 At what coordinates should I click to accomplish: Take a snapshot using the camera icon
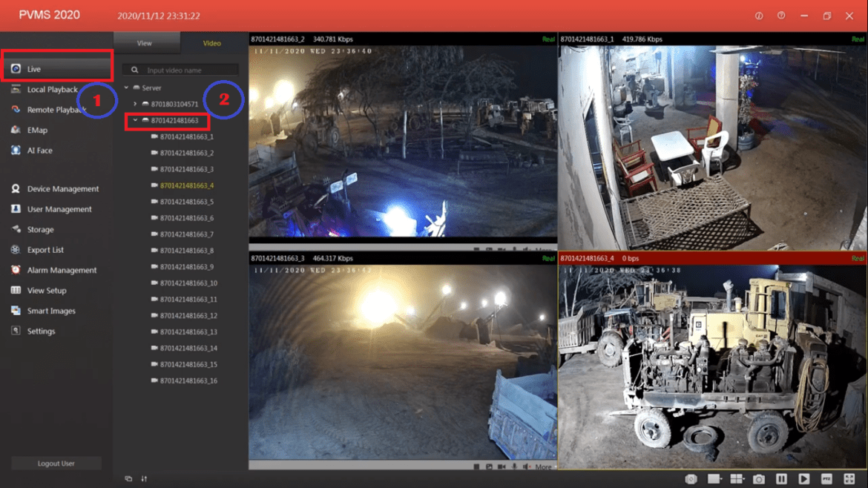pyautogui.click(x=758, y=479)
